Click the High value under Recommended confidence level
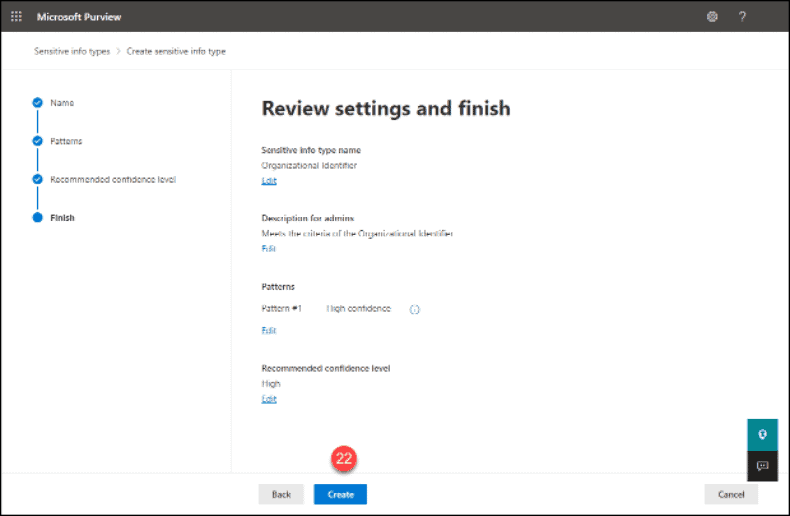Viewport: 790px width, 516px height. 271,384
